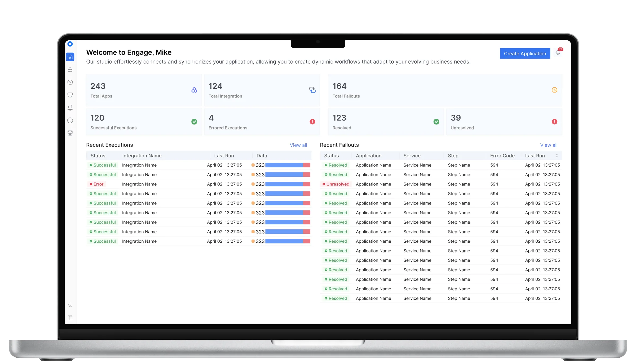Click the Error status execution row

click(199, 184)
